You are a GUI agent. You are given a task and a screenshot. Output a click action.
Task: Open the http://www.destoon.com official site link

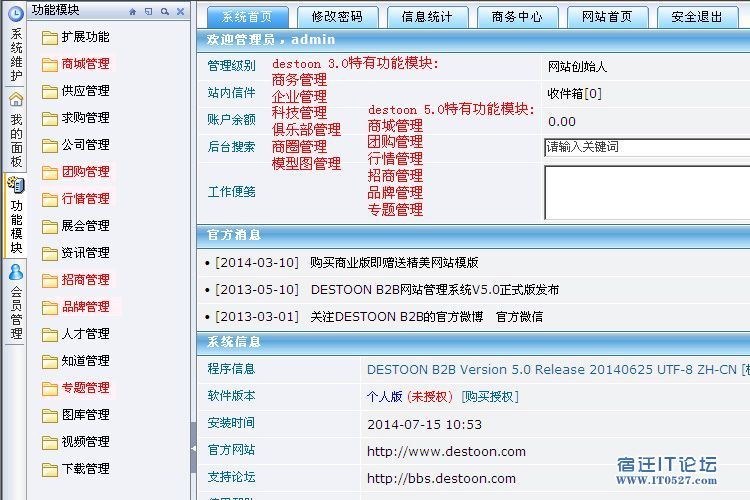446,452
